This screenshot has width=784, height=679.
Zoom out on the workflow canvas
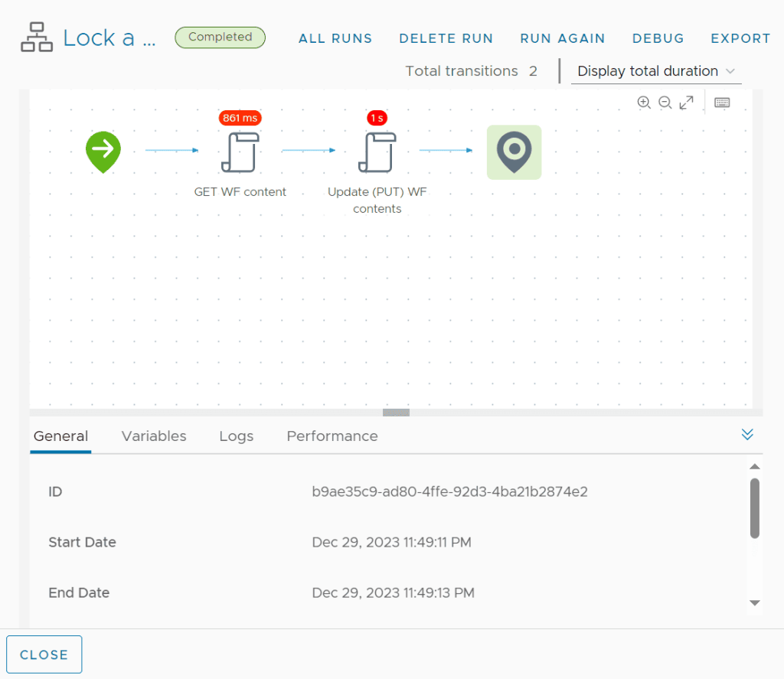click(x=665, y=103)
